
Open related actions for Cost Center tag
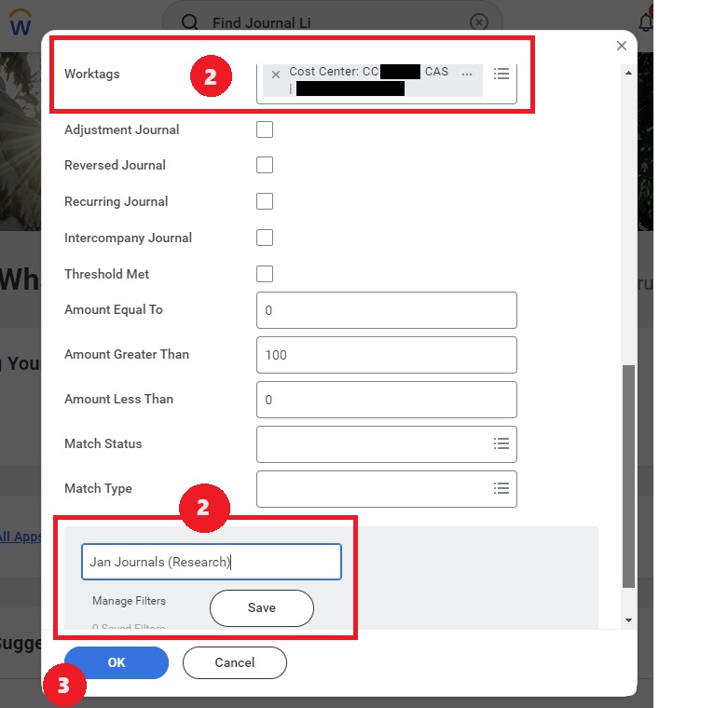click(467, 75)
